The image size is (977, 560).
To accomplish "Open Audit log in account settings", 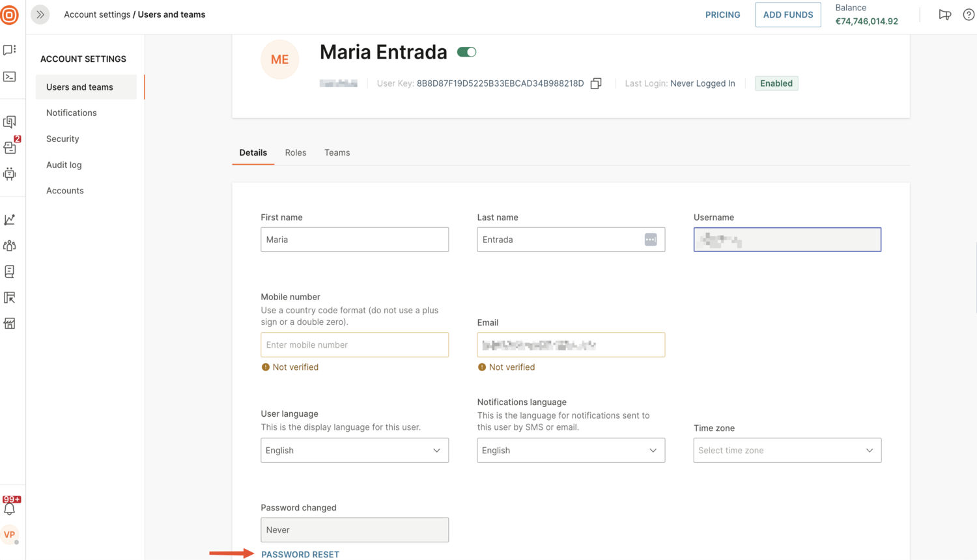I will pos(64,165).
